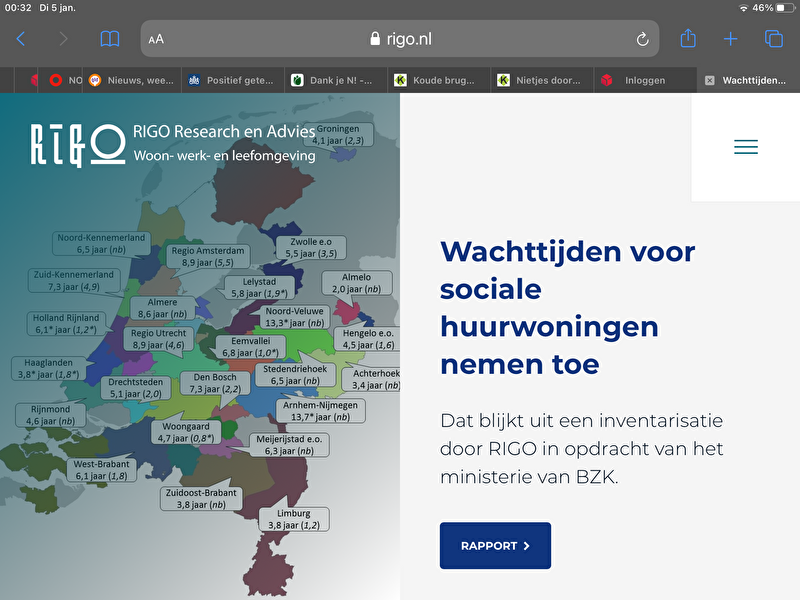Reload the page with the refresh icon
800x600 pixels.
[642, 39]
